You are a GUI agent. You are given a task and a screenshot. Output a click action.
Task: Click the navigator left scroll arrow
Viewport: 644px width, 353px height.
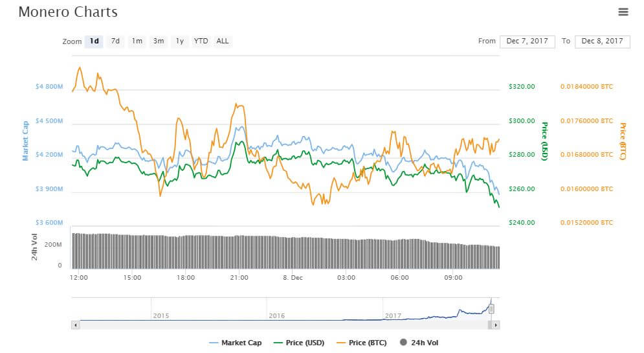coord(76,325)
